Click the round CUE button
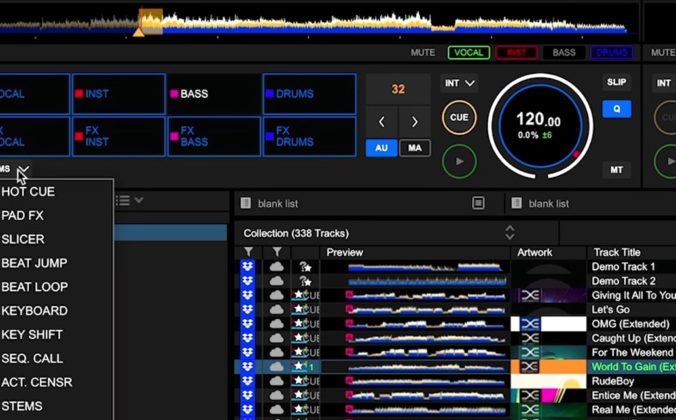Screen dimensions: 676x420 click(459, 117)
